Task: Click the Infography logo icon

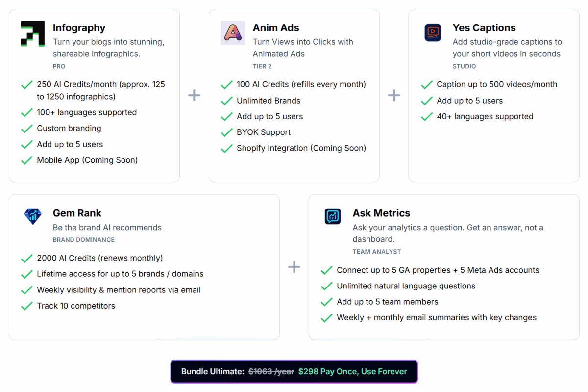Action: point(33,34)
